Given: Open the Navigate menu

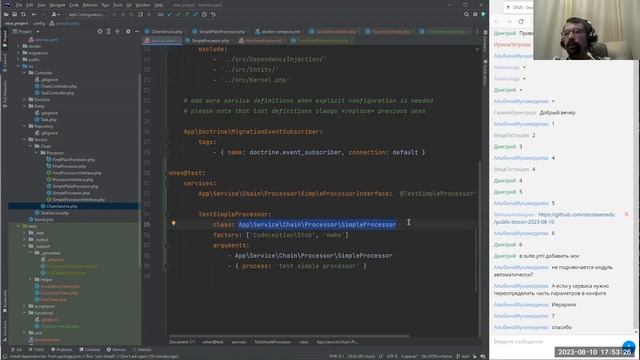Looking at the screenshot, I should (x=57, y=5).
